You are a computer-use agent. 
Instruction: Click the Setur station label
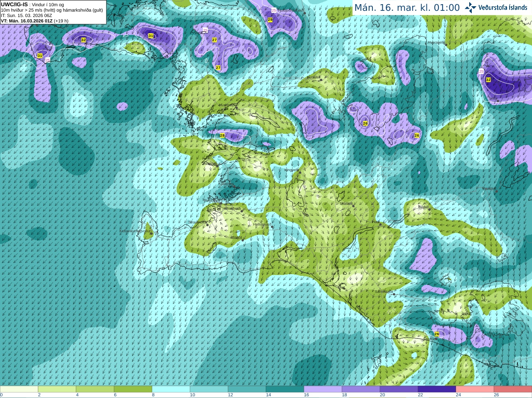(493, 98)
